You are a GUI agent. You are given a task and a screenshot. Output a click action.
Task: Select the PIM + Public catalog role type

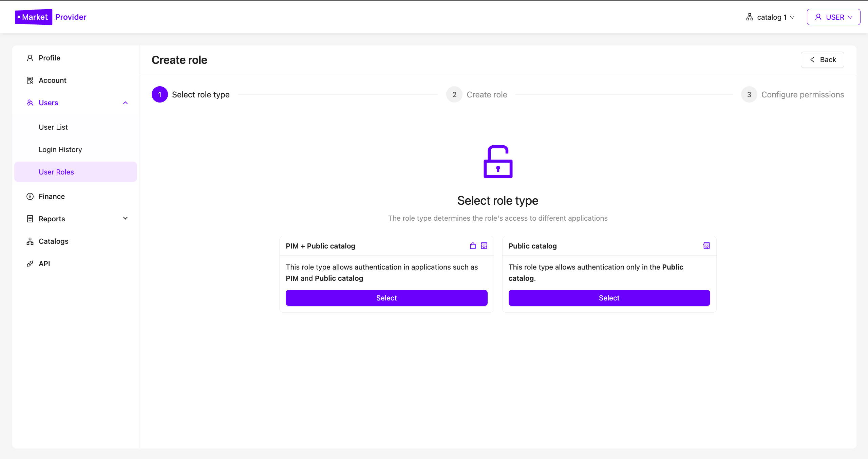[x=386, y=298]
